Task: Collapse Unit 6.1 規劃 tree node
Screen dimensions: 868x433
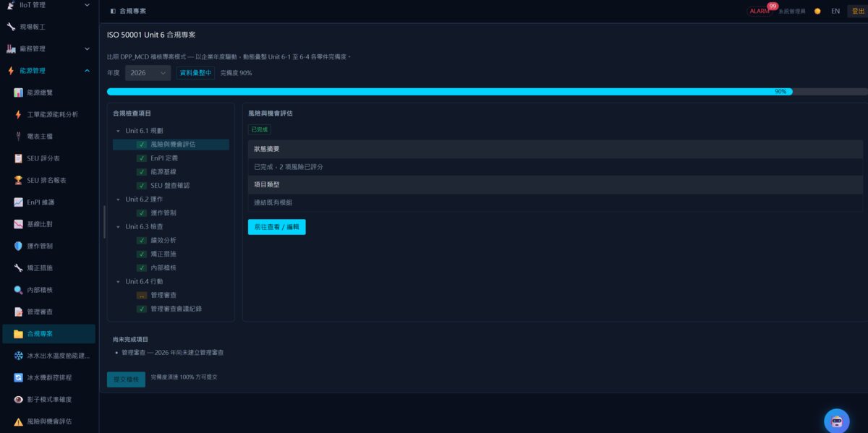Action: click(x=118, y=131)
